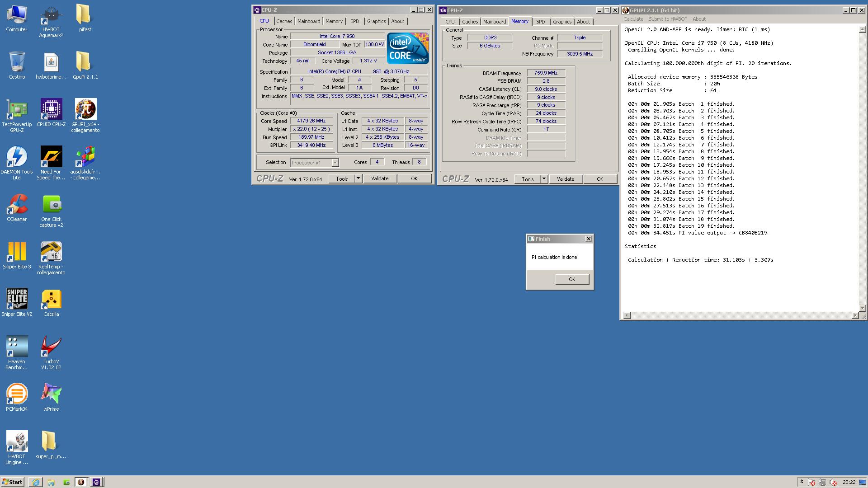868x488 pixels.
Task: Click the GPUPI taskbar button
Action: [x=81, y=482]
